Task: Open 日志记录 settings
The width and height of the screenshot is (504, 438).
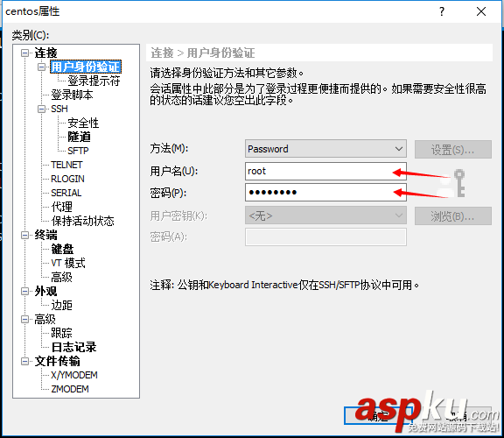Action: [x=73, y=347]
